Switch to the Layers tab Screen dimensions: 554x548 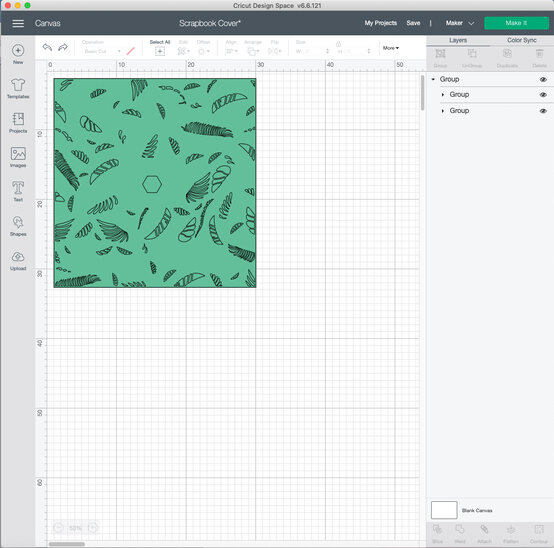pyautogui.click(x=458, y=40)
